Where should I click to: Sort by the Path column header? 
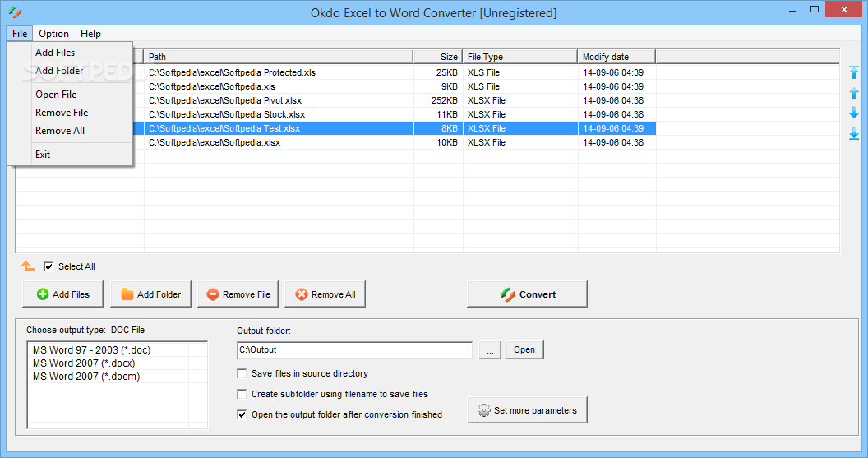[x=279, y=57]
